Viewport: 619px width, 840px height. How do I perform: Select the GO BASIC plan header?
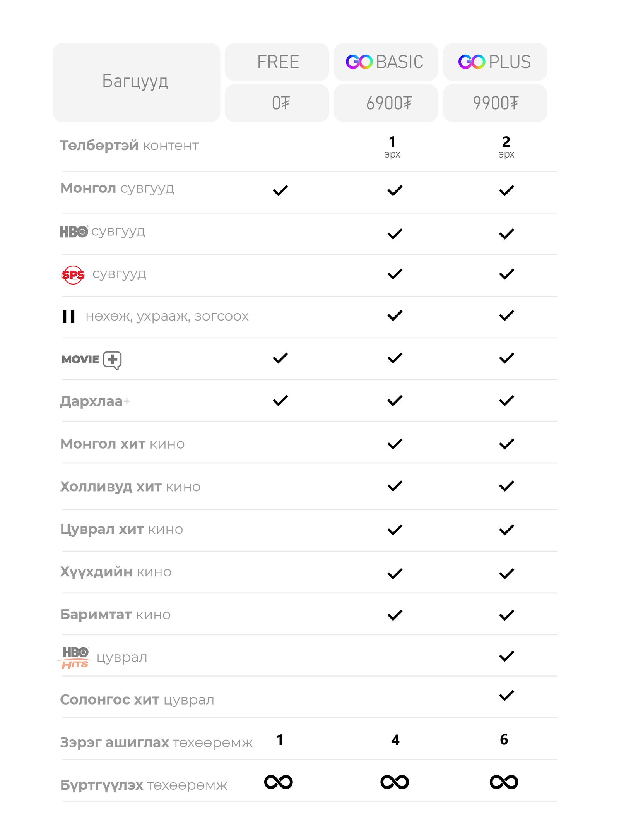pyautogui.click(x=386, y=62)
